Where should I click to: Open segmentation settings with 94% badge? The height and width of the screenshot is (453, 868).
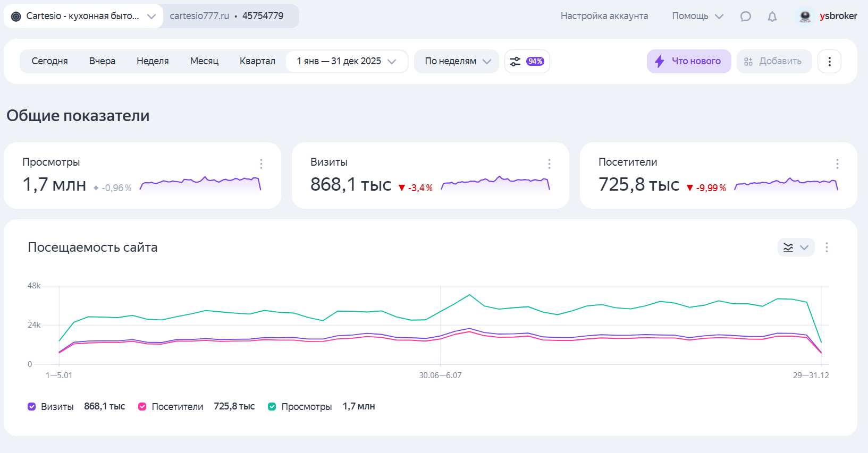point(527,61)
